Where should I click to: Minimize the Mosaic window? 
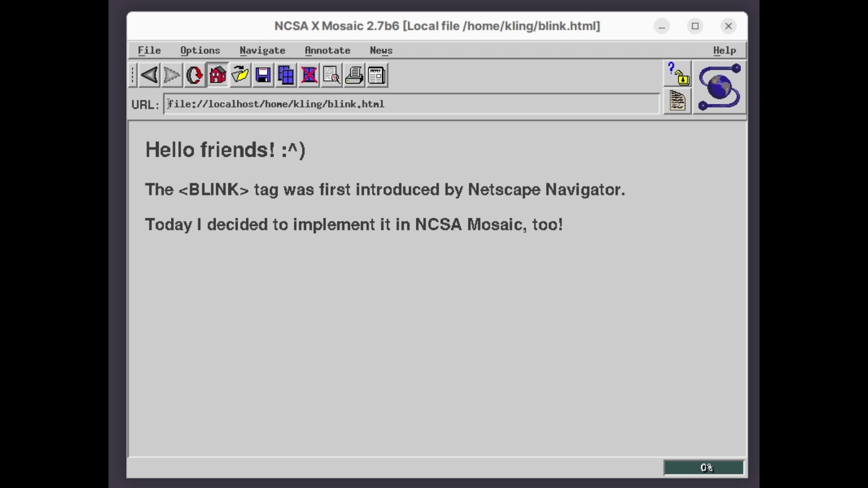tap(661, 26)
